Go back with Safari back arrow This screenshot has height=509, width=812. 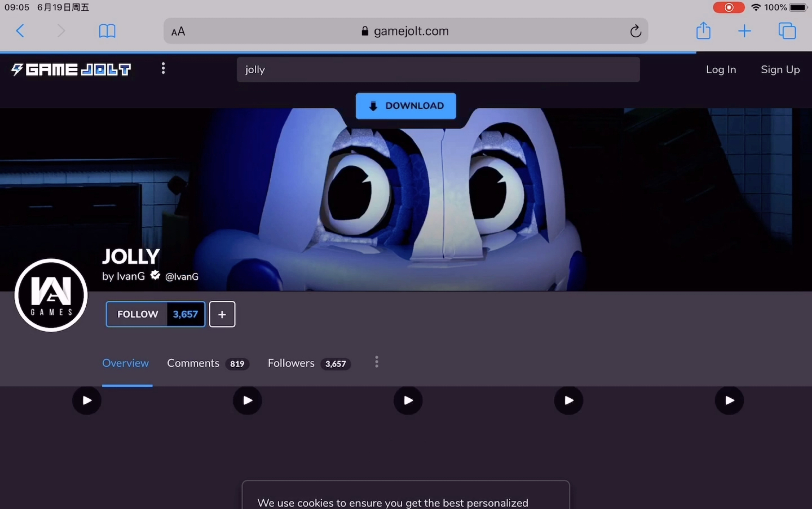[x=20, y=31]
